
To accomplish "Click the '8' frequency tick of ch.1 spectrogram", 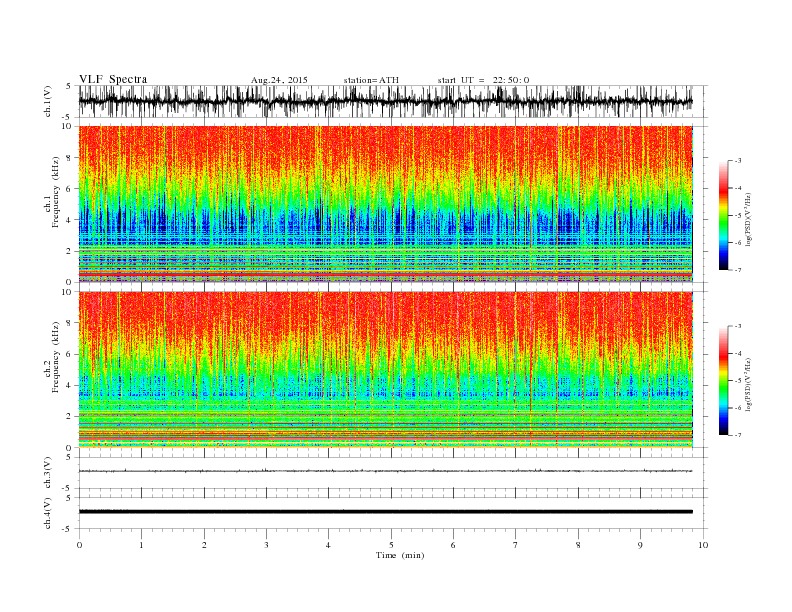I will click(70, 158).
